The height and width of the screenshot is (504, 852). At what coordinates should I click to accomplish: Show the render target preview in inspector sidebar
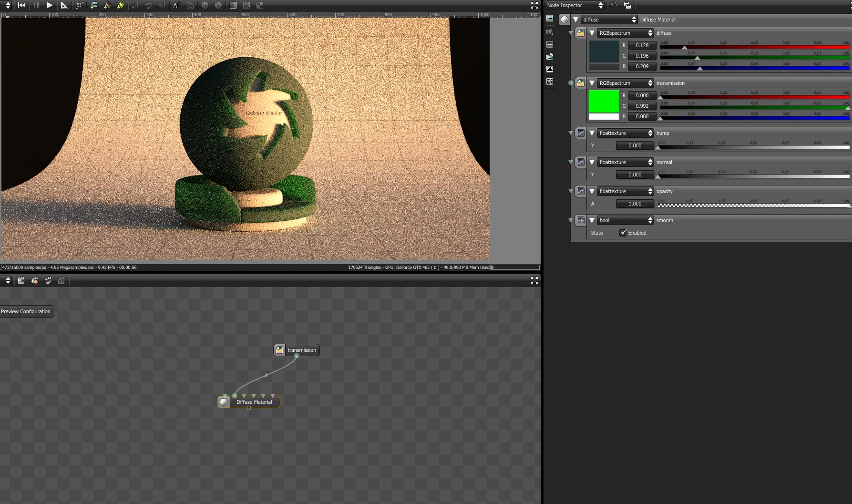[x=550, y=19]
